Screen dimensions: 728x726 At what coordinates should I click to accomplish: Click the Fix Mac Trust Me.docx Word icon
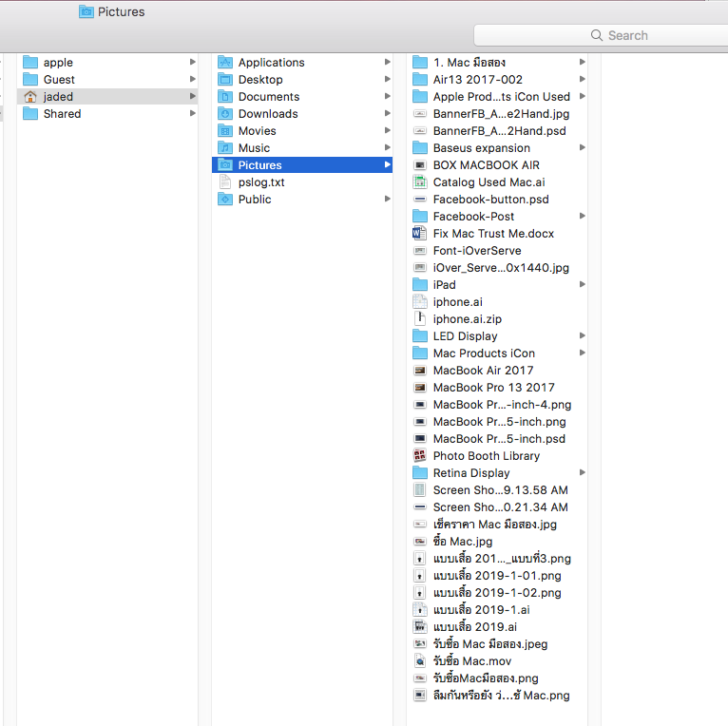420,233
